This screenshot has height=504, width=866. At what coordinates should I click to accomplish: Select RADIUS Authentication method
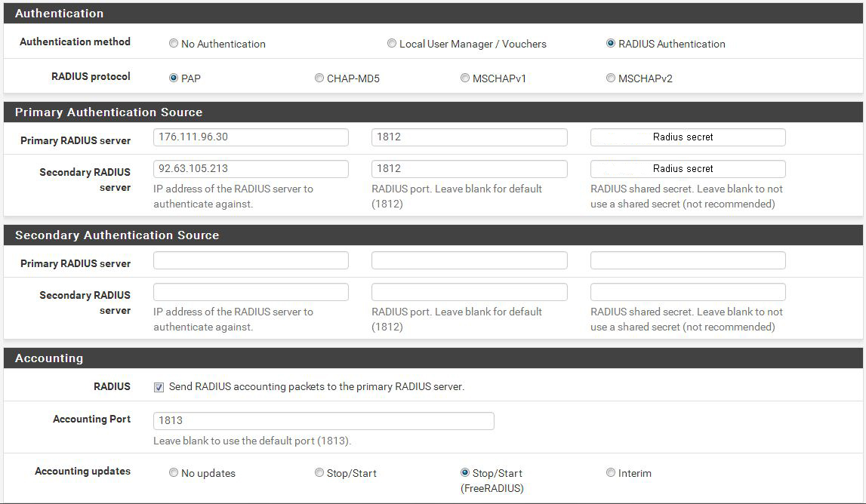point(611,44)
